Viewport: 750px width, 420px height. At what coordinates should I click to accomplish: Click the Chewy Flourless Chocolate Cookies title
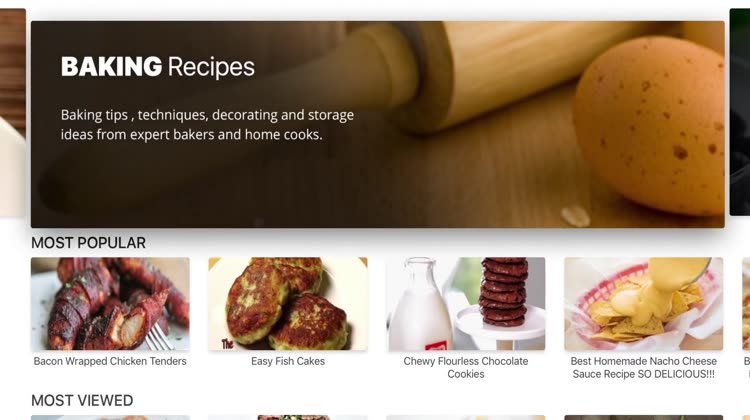(x=466, y=367)
